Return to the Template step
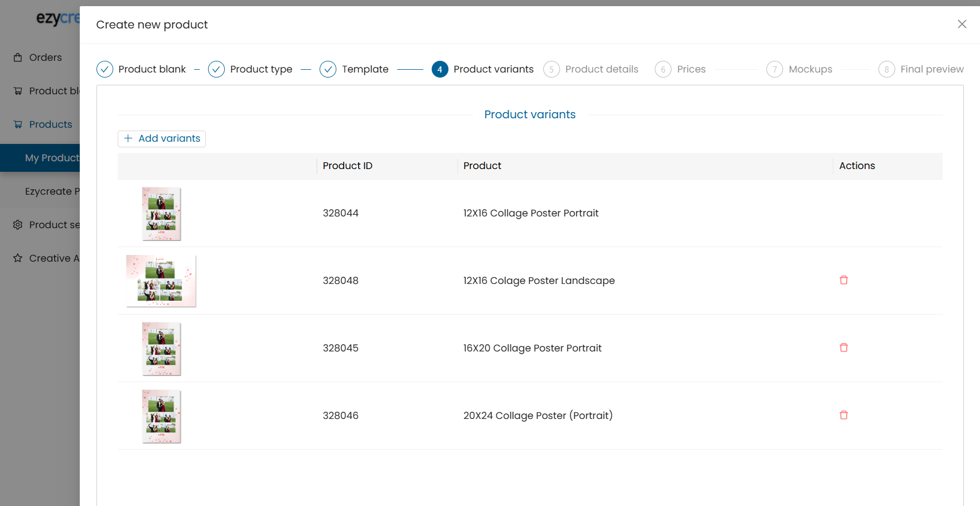 coord(328,69)
